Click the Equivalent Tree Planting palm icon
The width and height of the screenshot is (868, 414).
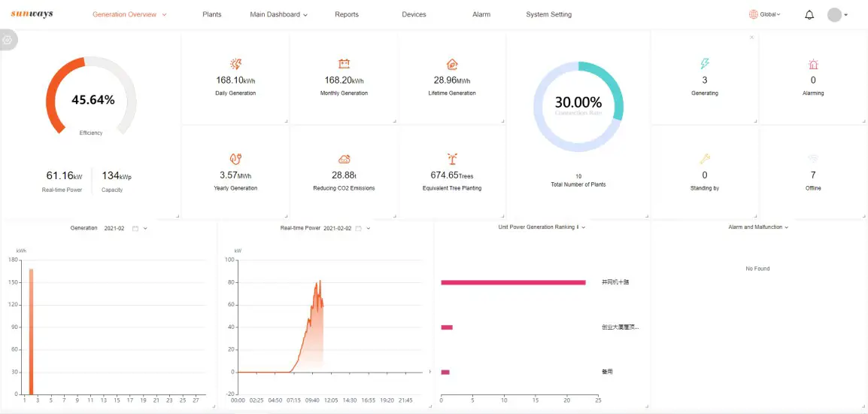point(452,159)
